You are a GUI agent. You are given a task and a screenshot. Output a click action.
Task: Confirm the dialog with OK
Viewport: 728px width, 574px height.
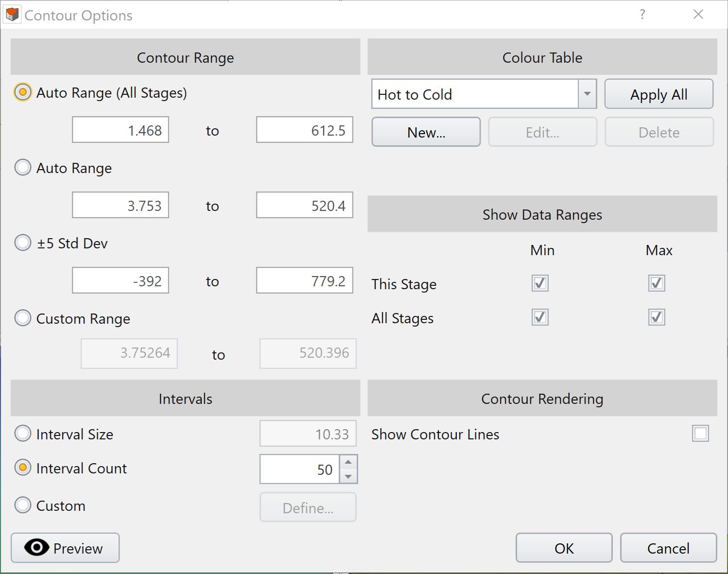click(564, 548)
